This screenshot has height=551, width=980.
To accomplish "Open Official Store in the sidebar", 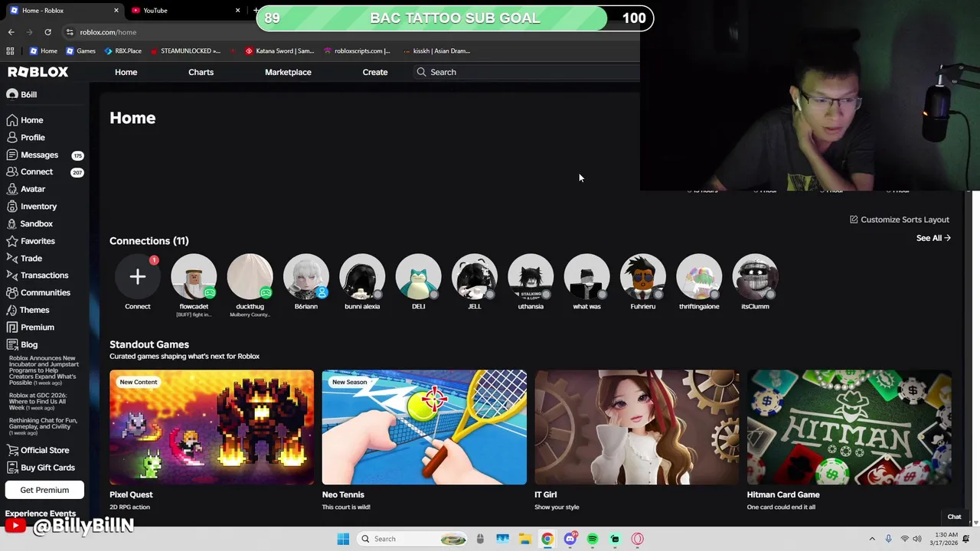I will (38, 450).
